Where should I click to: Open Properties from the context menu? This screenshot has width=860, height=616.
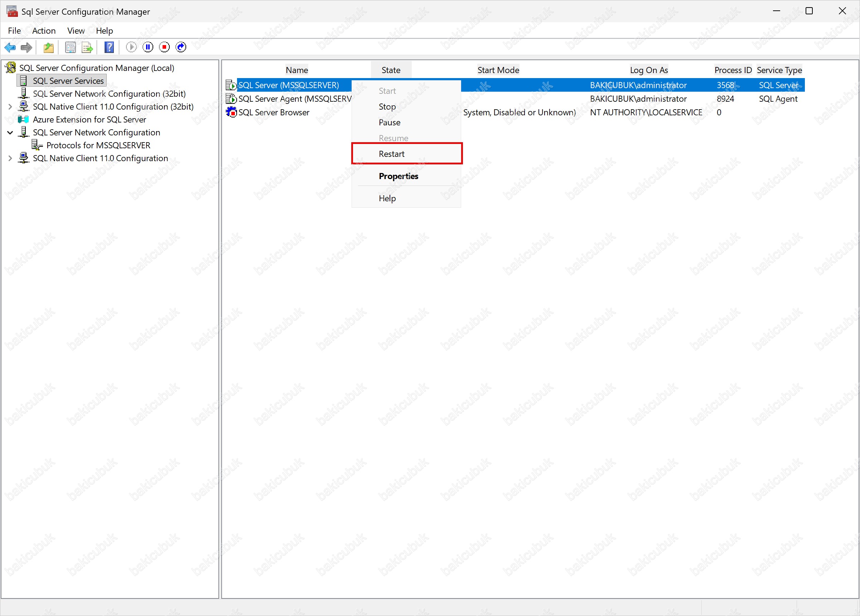pyautogui.click(x=398, y=176)
